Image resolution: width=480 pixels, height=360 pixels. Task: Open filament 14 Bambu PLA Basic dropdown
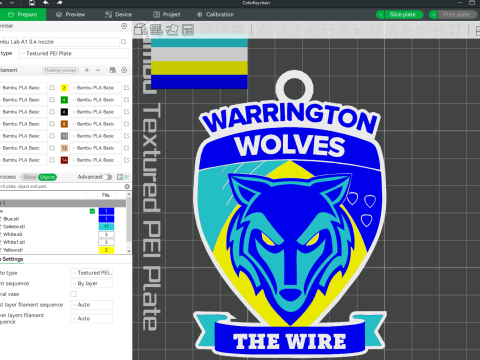pos(96,160)
